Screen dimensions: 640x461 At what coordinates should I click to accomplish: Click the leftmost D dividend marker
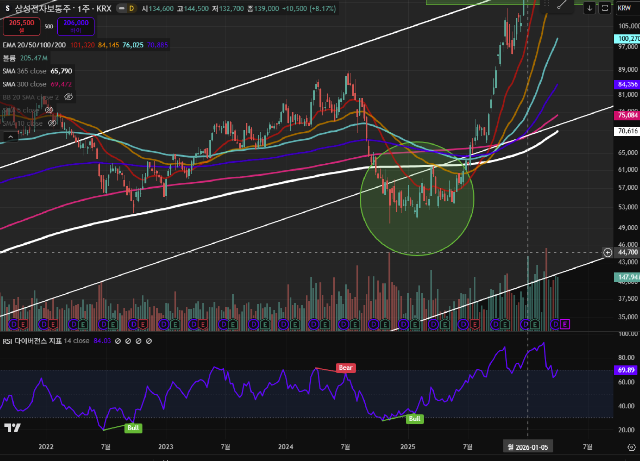[x=13, y=324]
